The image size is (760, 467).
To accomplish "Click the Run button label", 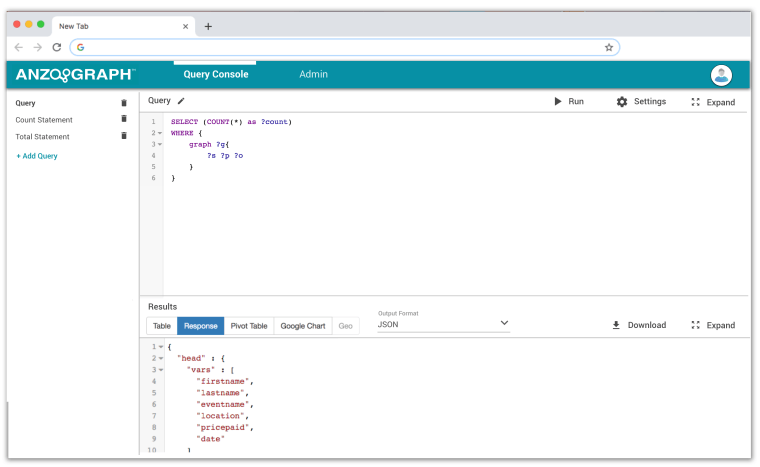I will [x=576, y=101].
